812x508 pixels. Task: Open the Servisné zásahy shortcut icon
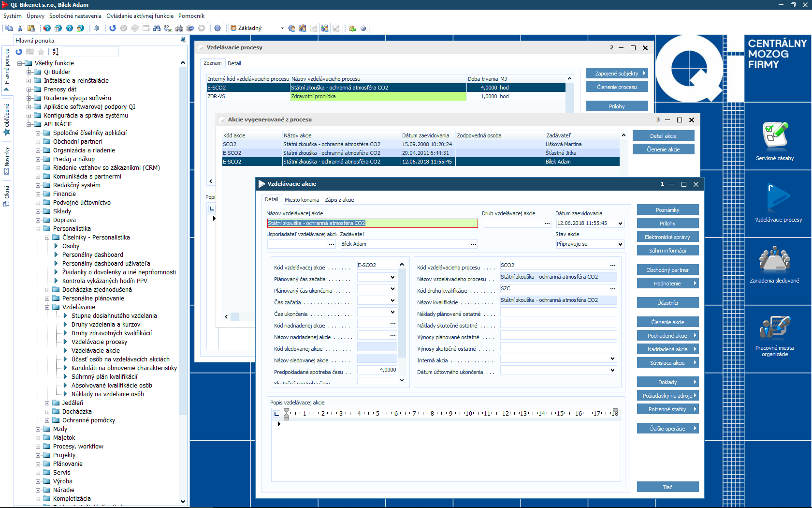pyautogui.click(x=775, y=135)
